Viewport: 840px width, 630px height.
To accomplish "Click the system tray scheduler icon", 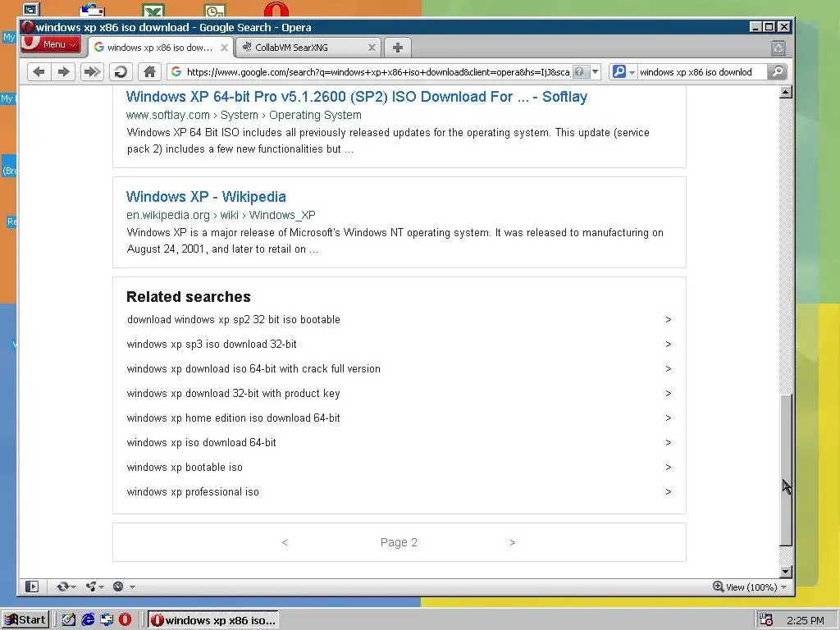I will 766,620.
